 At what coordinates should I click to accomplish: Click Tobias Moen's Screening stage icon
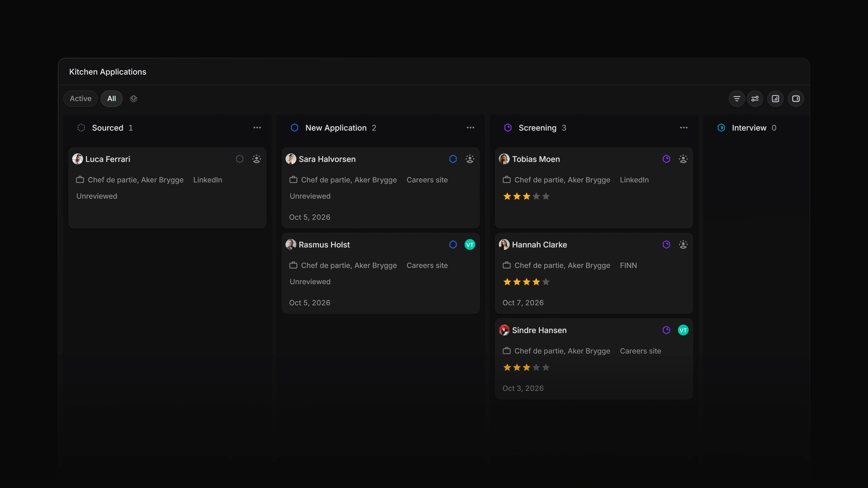(666, 159)
